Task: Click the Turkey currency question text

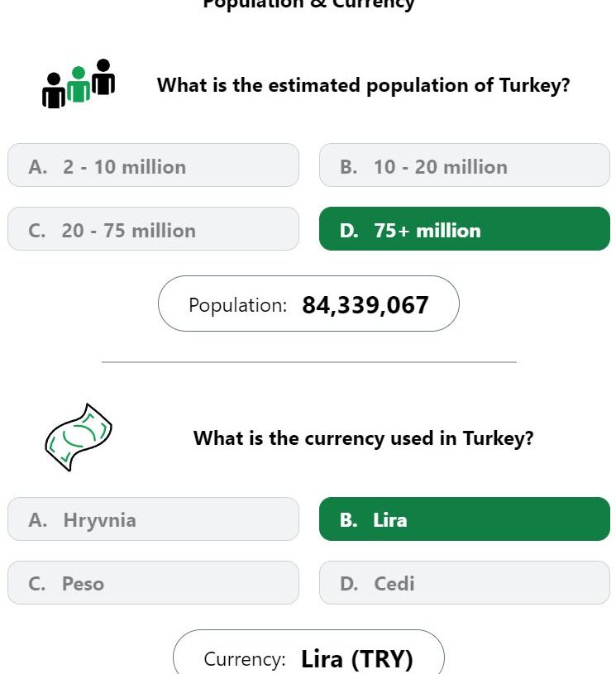Action: click(x=363, y=438)
